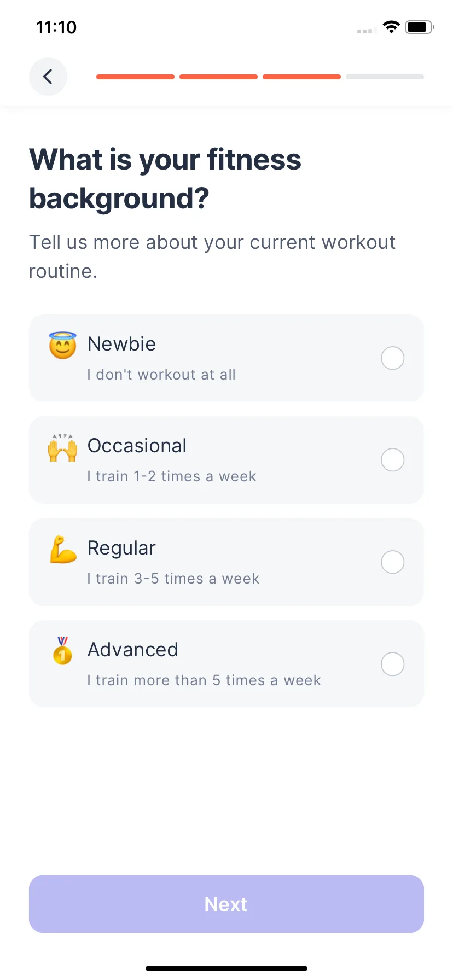453x980 pixels.
Task: Tap the back arrow button
Action: (48, 77)
